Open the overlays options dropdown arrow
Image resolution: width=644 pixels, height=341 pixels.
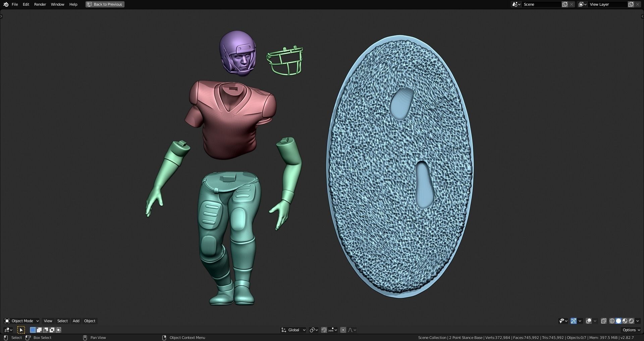coord(595,321)
